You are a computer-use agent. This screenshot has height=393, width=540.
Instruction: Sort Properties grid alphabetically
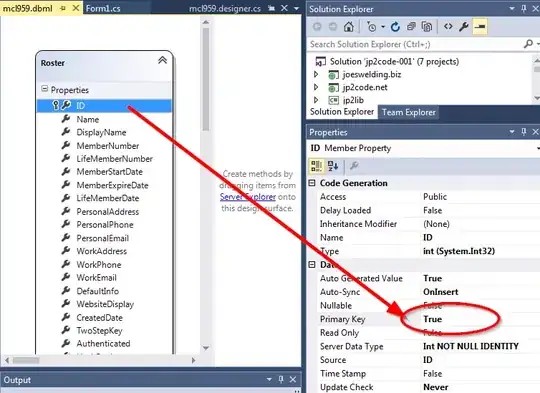333,166
